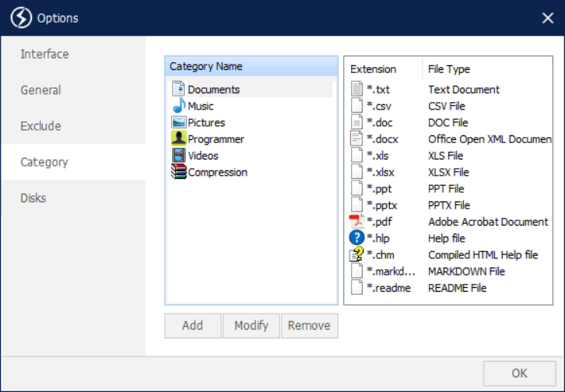Select the Programmer category icon
The width and height of the screenshot is (565, 392).
pos(179,138)
